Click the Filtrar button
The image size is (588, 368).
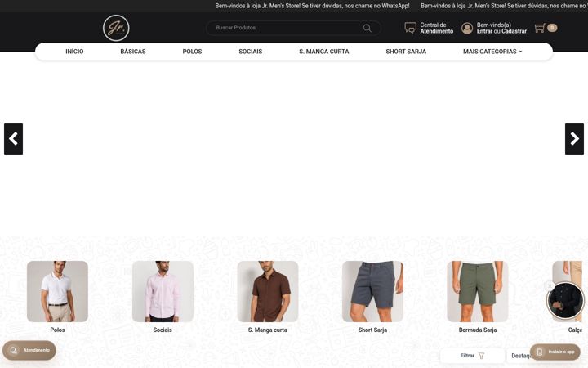pos(472,356)
